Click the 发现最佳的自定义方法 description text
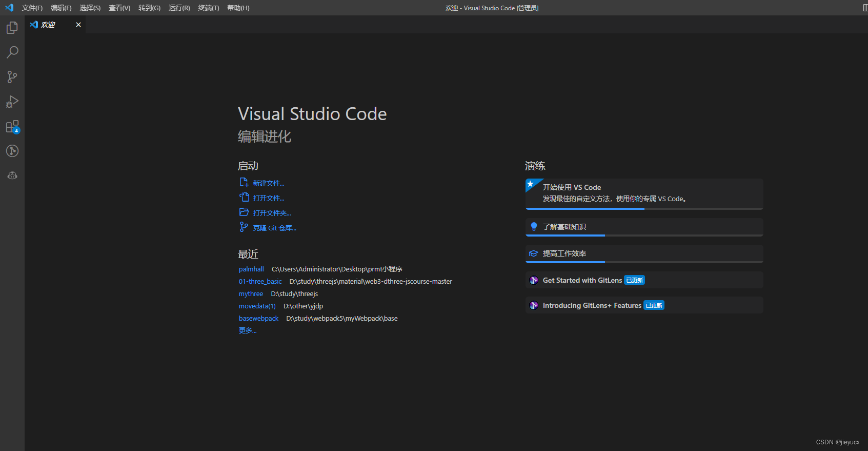The height and width of the screenshot is (451, 868). [615, 199]
